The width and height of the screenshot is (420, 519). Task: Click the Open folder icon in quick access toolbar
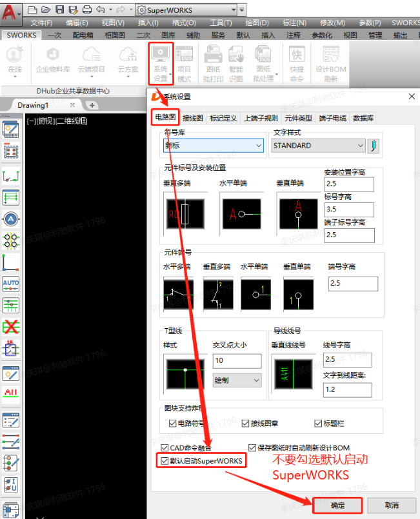click(46, 10)
